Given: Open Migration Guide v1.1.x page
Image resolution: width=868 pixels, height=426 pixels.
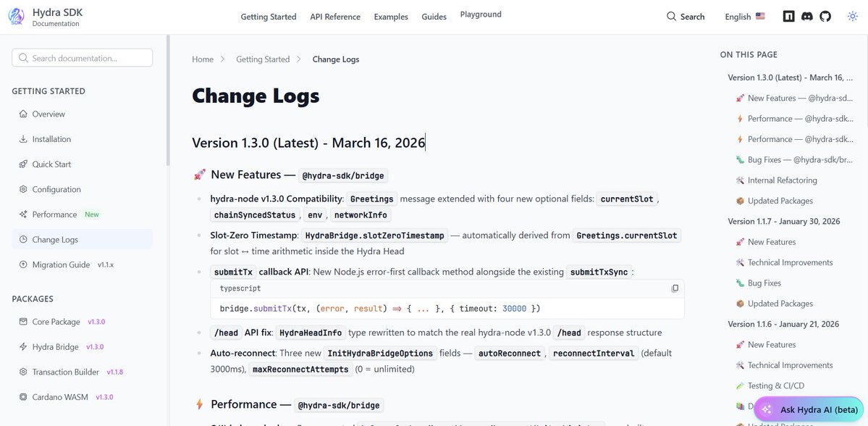Looking at the screenshot, I should [82, 264].
